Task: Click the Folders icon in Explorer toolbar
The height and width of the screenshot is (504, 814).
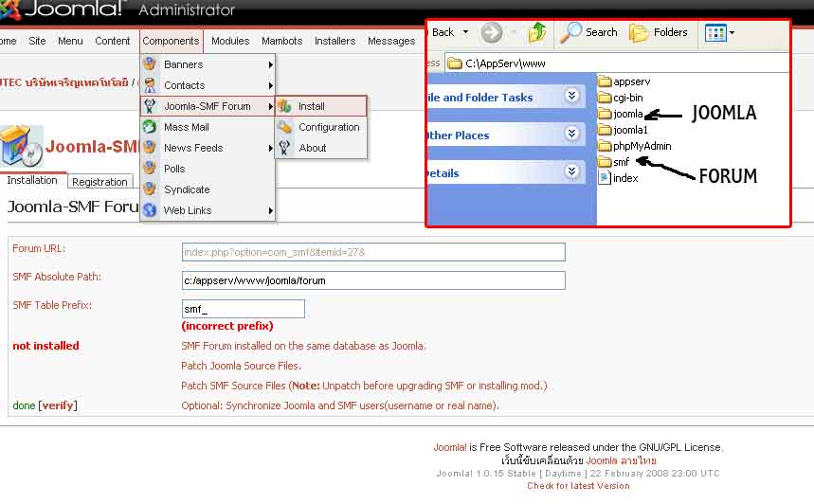Action: pos(639,33)
